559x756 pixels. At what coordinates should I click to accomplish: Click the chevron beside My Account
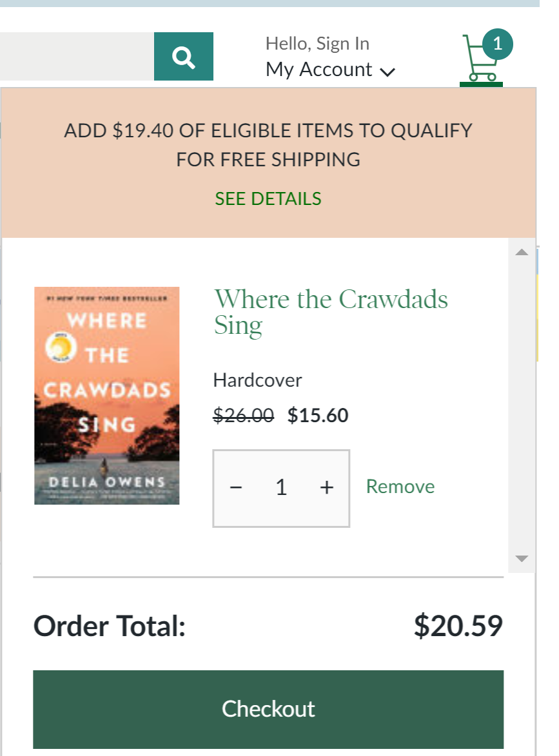tap(387, 72)
